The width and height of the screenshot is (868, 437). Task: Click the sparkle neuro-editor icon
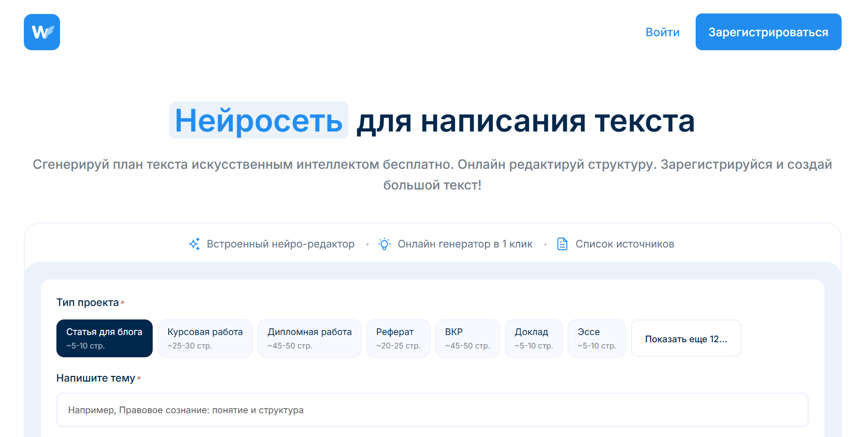(195, 244)
